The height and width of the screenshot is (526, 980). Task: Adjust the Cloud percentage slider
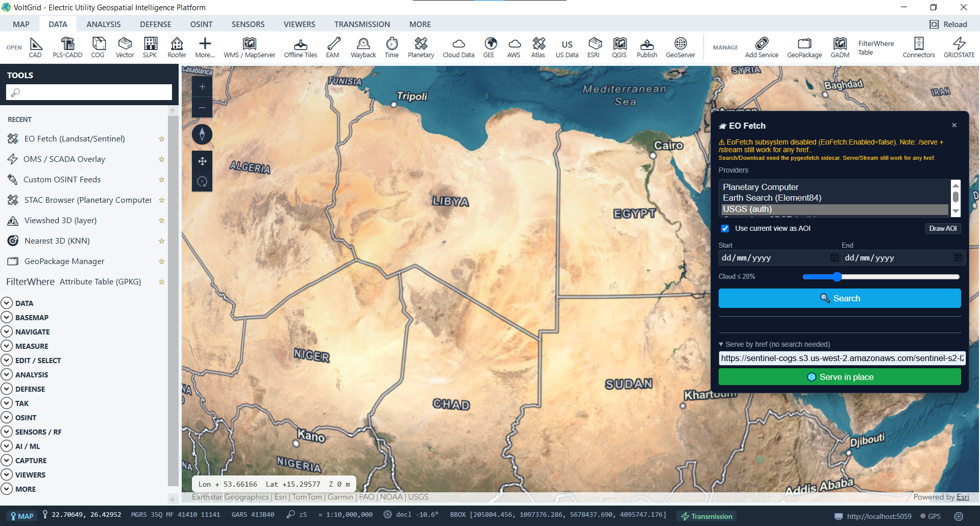pos(880,277)
